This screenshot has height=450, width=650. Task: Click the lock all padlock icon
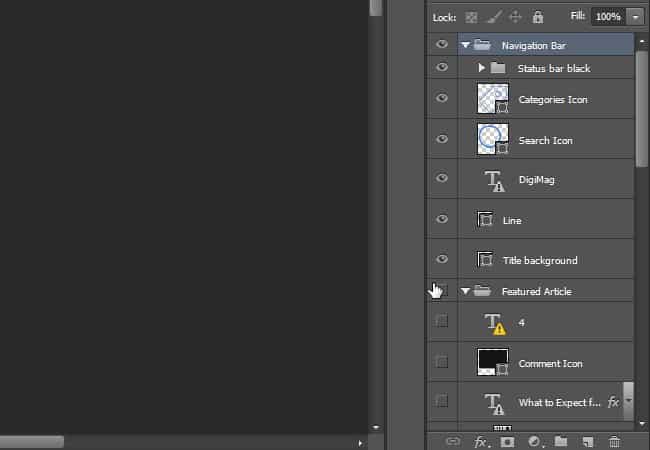[x=538, y=17]
